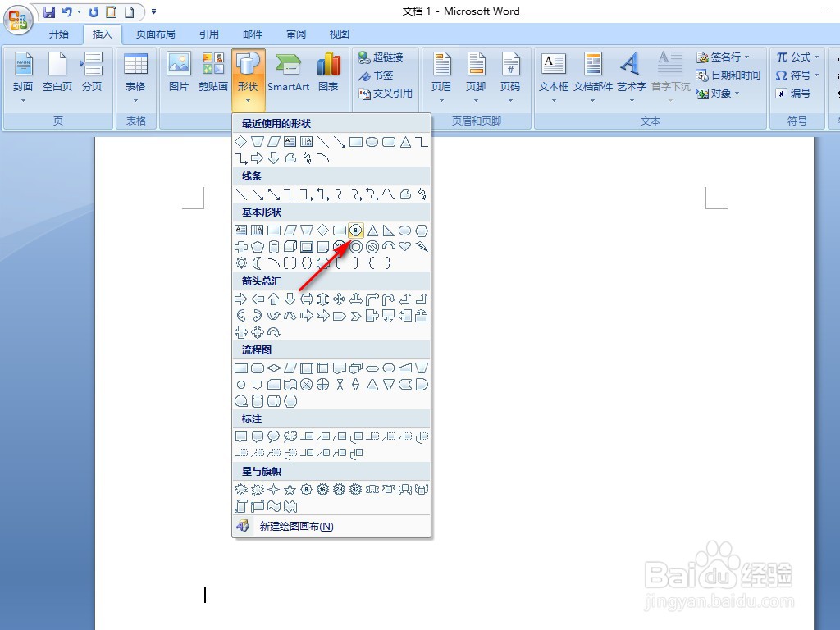Insert a SmartArt graphic
The width and height of the screenshot is (840, 630).
click(288, 72)
